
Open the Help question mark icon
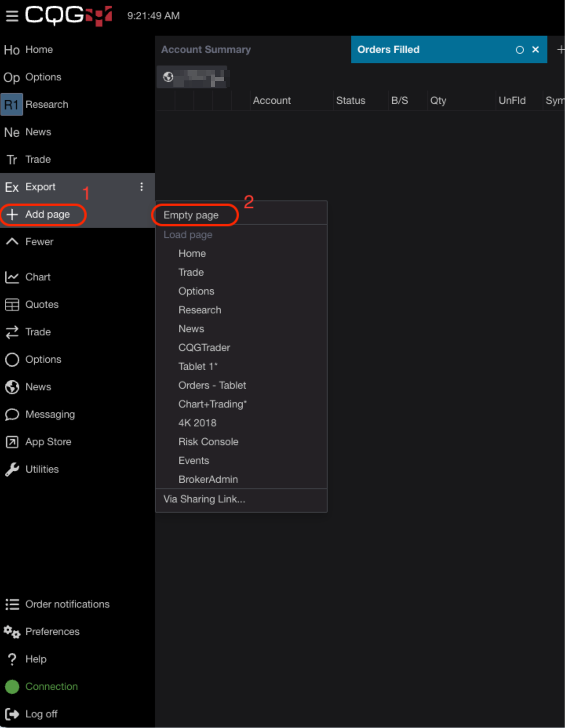[12, 659]
